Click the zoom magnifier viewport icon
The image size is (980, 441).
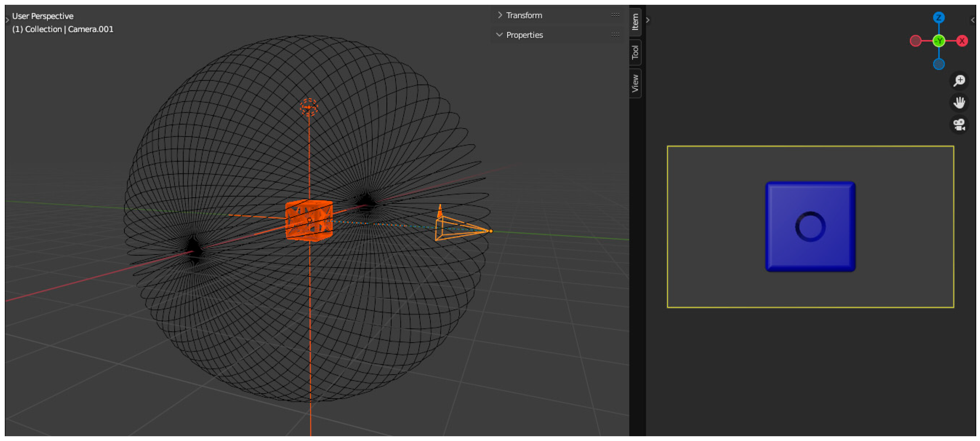coord(959,81)
